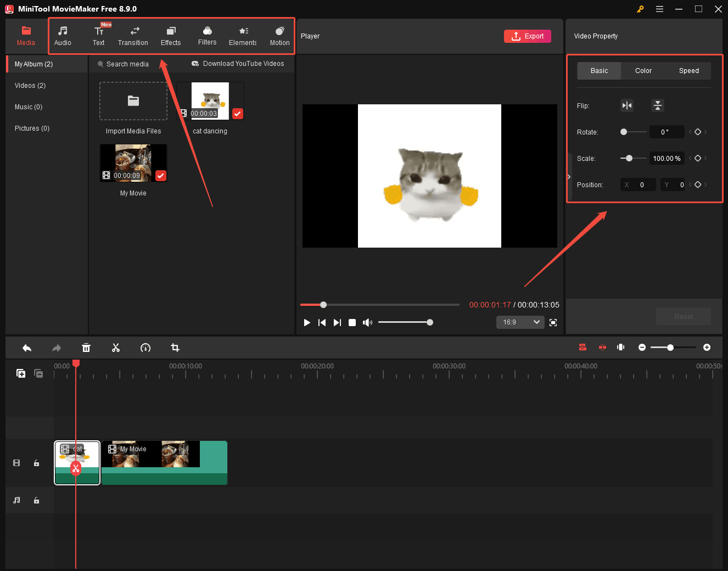Click the Import Media Files box
728x571 pixels.
coord(133,101)
